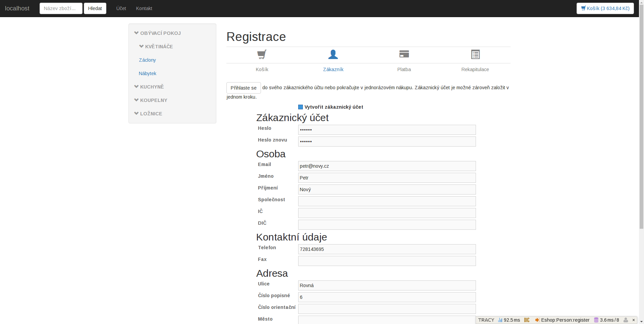This screenshot has width=644, height=324.
Task: Collapse the OBÝVACÍ POKOJ category
Action: pyautogui.click(x=157, y=33)
